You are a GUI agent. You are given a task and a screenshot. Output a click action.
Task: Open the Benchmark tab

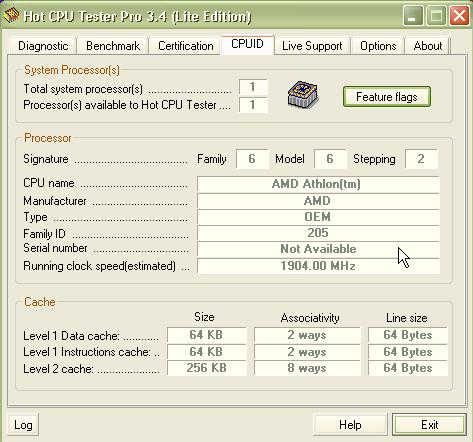[113, 46]
